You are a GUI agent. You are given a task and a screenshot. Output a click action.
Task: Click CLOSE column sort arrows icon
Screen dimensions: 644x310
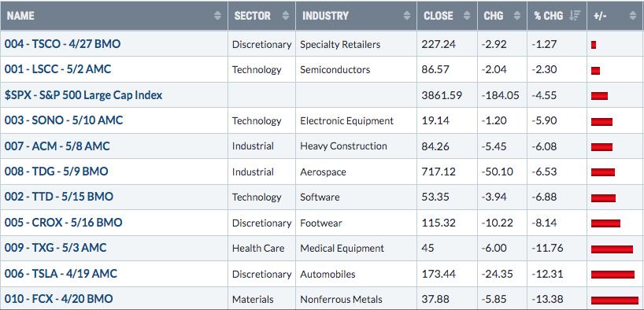coord(467,16)
